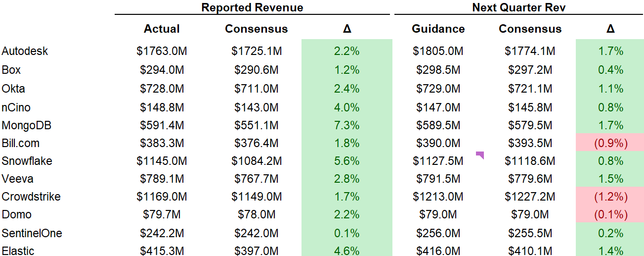Click MongoDB reported consensus $551.1M
The image size is (644, 256).
(257, 125)
